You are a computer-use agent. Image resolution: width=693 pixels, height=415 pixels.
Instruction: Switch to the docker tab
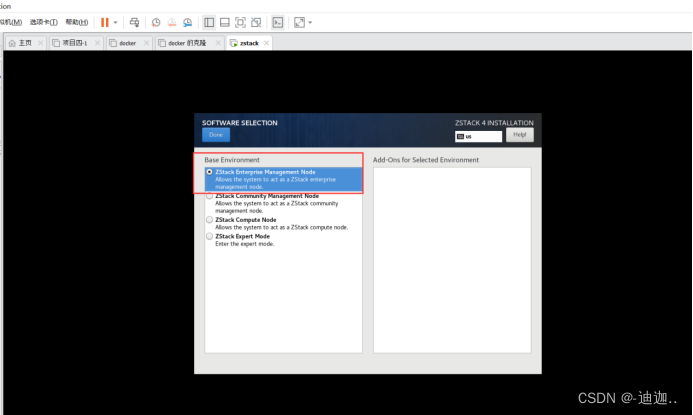[127, 43]
